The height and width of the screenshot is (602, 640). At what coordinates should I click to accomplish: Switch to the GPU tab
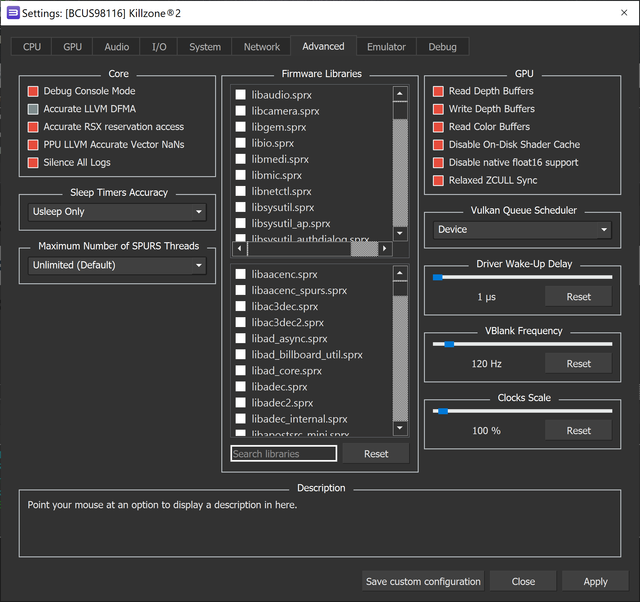[x=72, y=47]
